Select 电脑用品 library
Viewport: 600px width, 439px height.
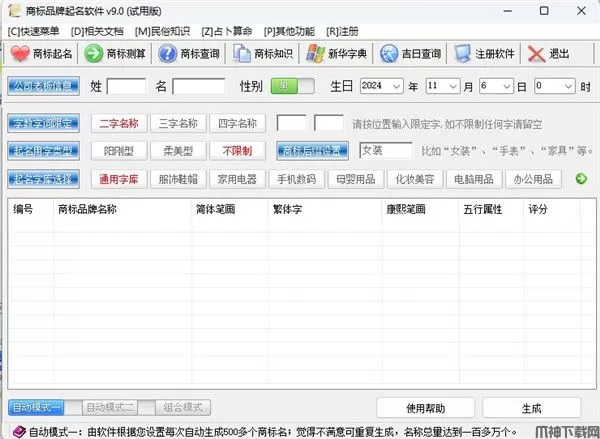click(x=474, y=179)
